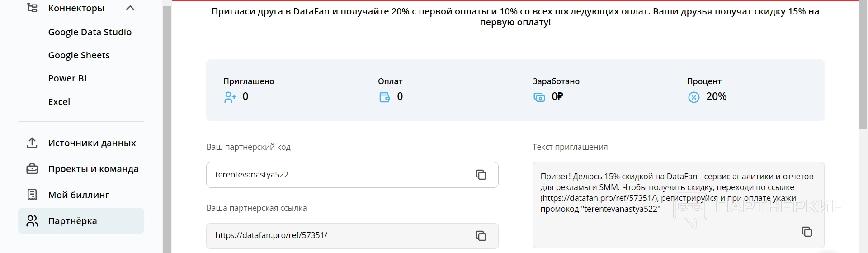Screen dimensions: 868x253
Task: Click the percent badge icon
Action: click(693, 97)
